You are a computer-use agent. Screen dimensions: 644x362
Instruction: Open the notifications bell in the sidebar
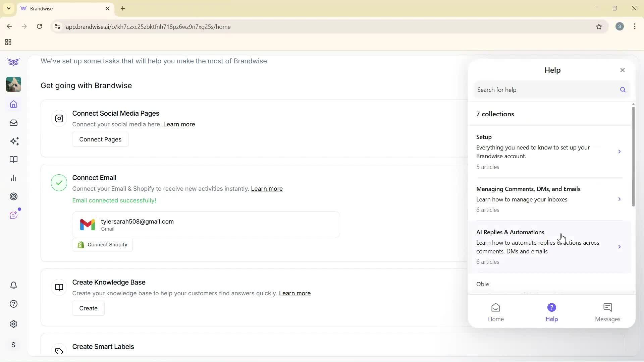(13, 285)
